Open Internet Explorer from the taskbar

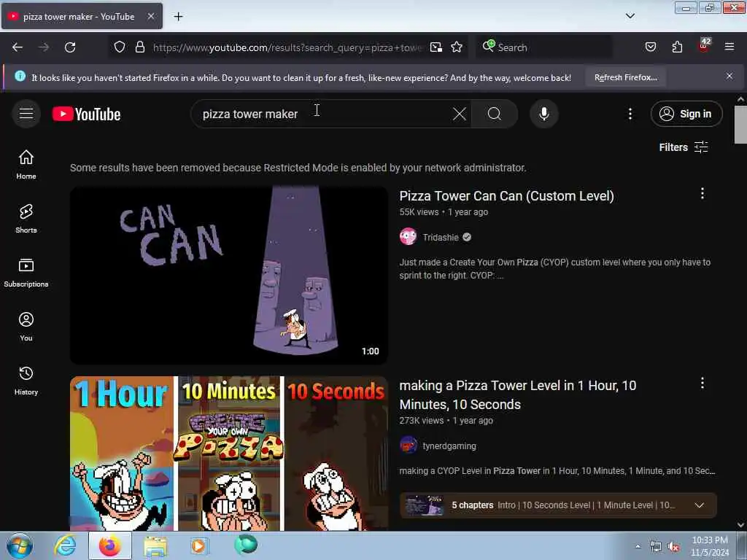click(x=65, y=545)
